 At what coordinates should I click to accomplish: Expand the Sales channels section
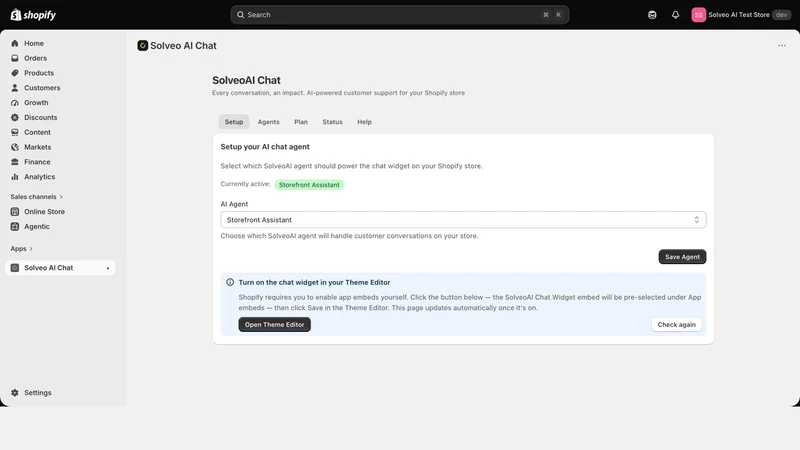point(37,197)
